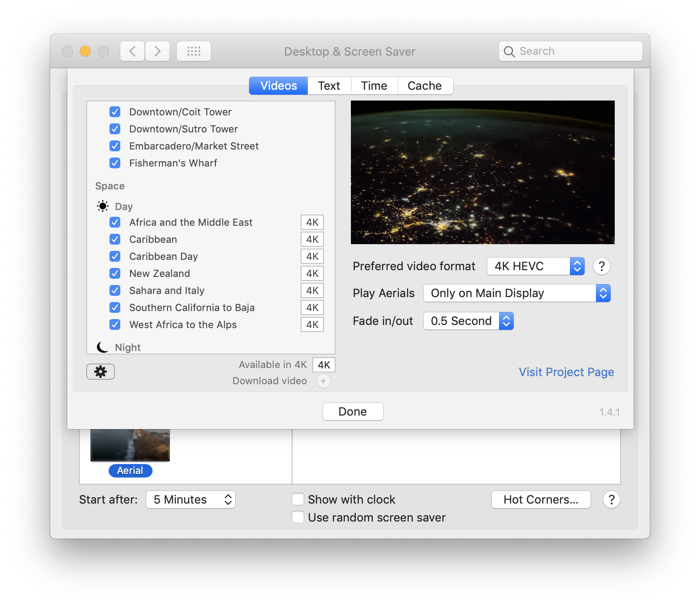Screen dimensions: 700x605
Task: Click the moon icon next to Night
Action: 103,347
